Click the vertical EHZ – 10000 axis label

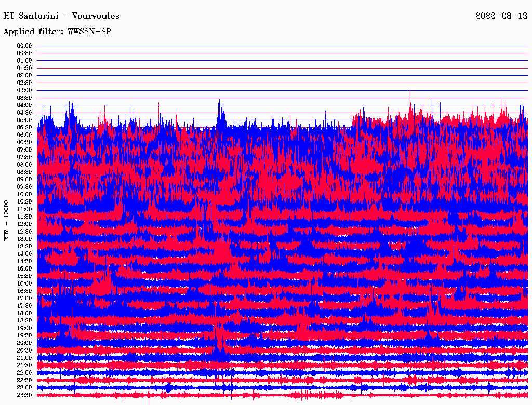click(7, 220)
